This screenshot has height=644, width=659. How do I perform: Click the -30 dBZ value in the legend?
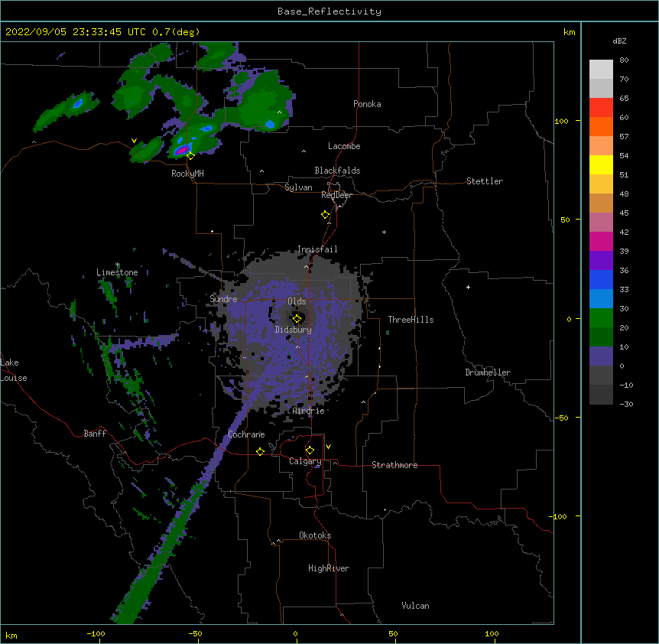[x=626, y=404]
